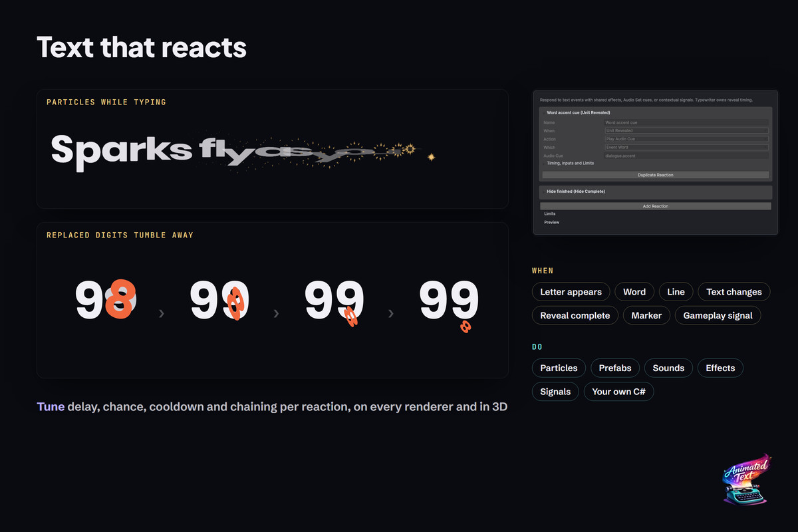
Task: Open the Action dropdown showing Play Audio Cue
Action: [686, 139]
